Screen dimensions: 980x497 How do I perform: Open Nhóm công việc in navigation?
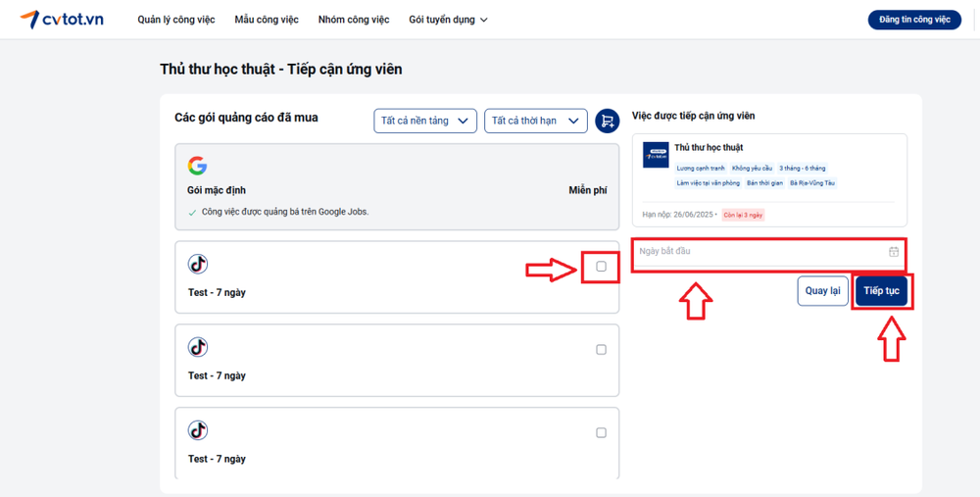click(x=354, y=20)
